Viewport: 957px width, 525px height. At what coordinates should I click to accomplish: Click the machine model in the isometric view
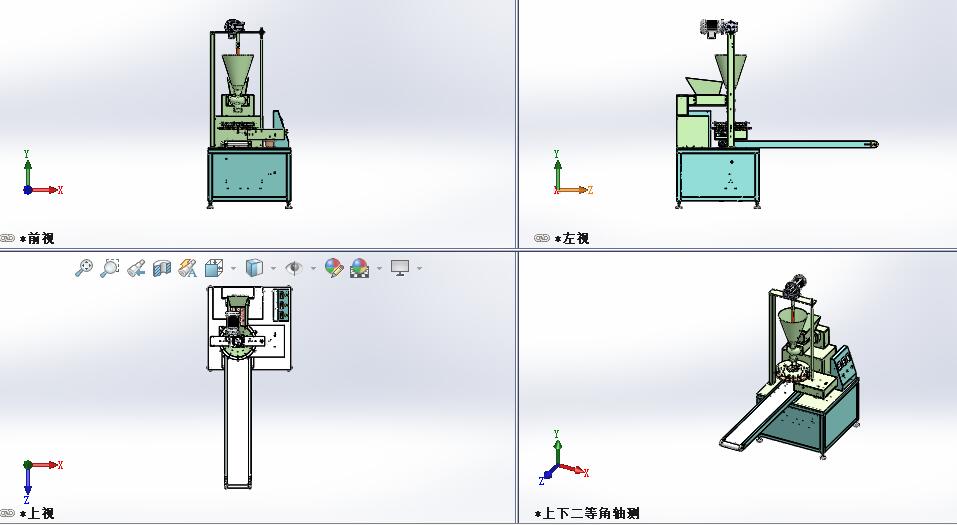coord(790,368)
